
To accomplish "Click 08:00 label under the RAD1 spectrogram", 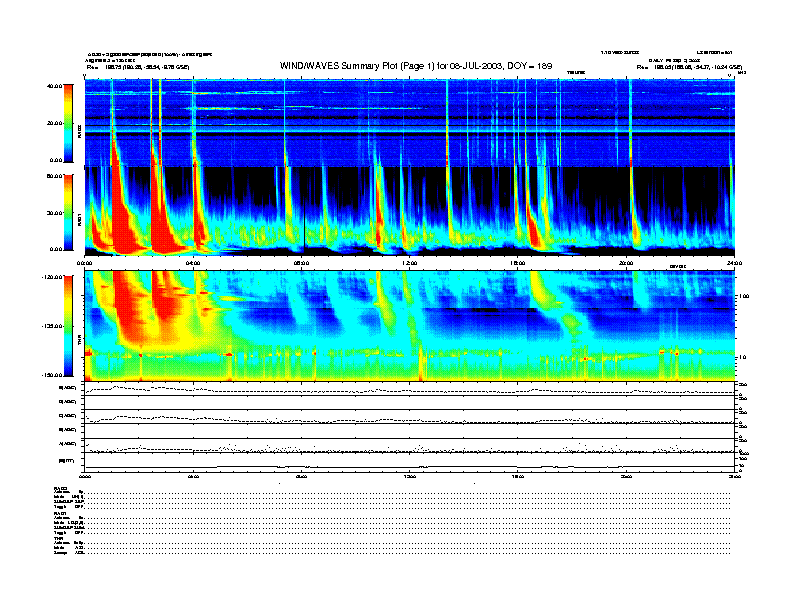I will pos(301,263).
